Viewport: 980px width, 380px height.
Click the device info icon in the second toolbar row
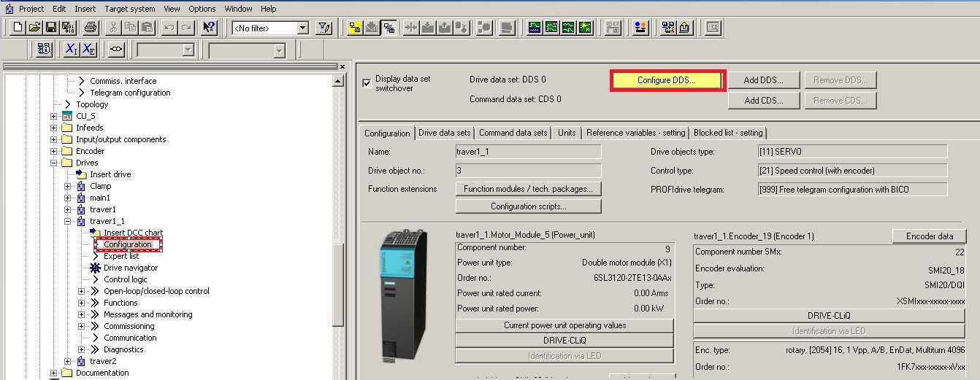point(44,50)
